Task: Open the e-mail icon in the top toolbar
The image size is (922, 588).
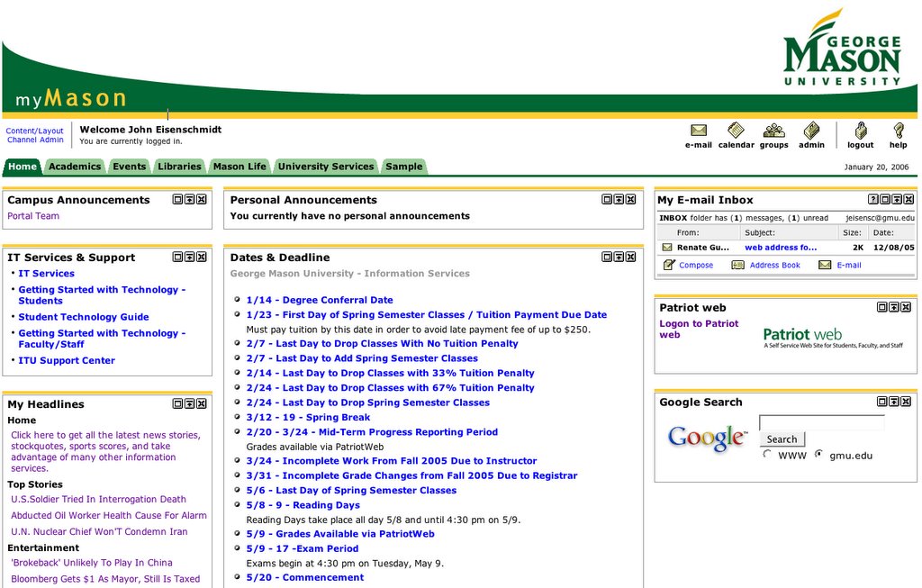Action: 699,130
